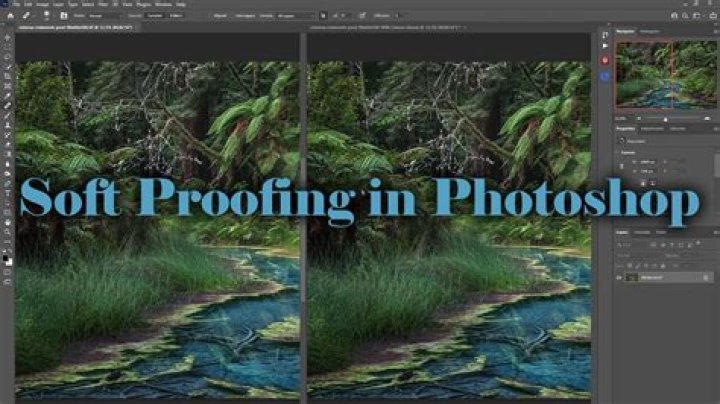Select the Move tool
Image resolution: width=720 pixels, height=404 pixels.
pyautogui.click(x=7, y=37)
